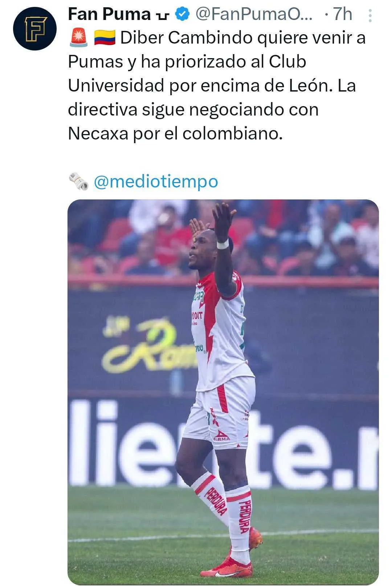Enlarge the photo at the player's raised hands
392x586 pixels.
click(213, 222)
